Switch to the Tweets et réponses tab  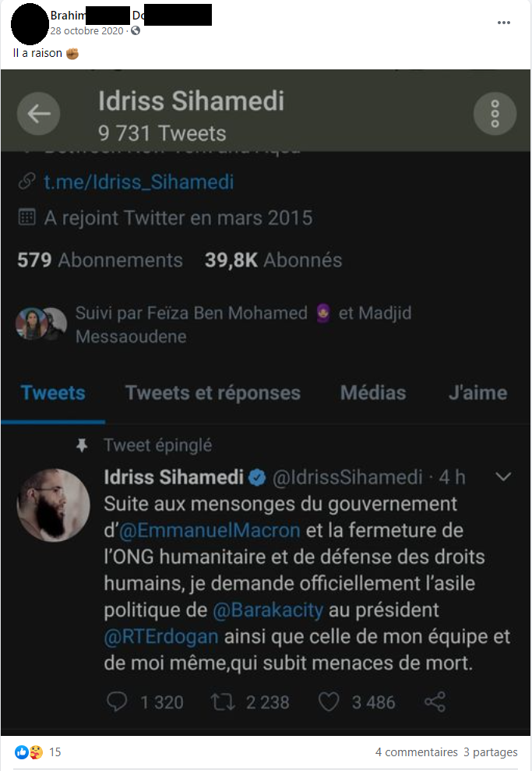[213, 393]
